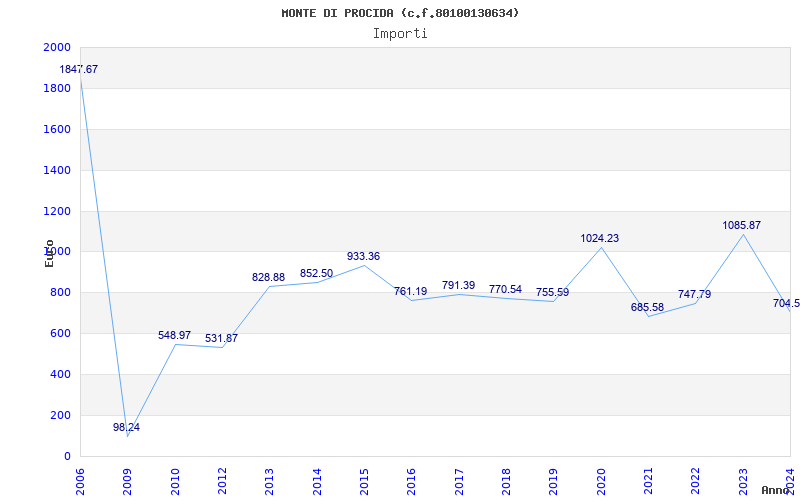800x500 pixels.
Task: Select the 2023 year axis label
Action: click(743, 482)
